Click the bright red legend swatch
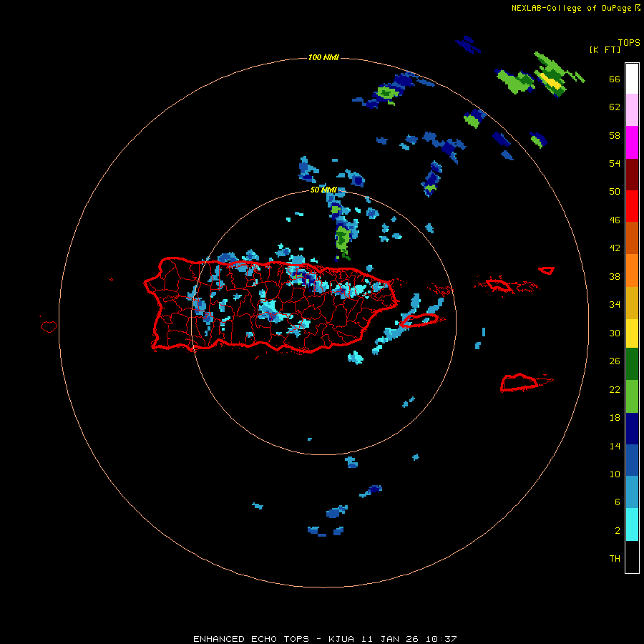 pyautogui.click(x=632, y=206)
